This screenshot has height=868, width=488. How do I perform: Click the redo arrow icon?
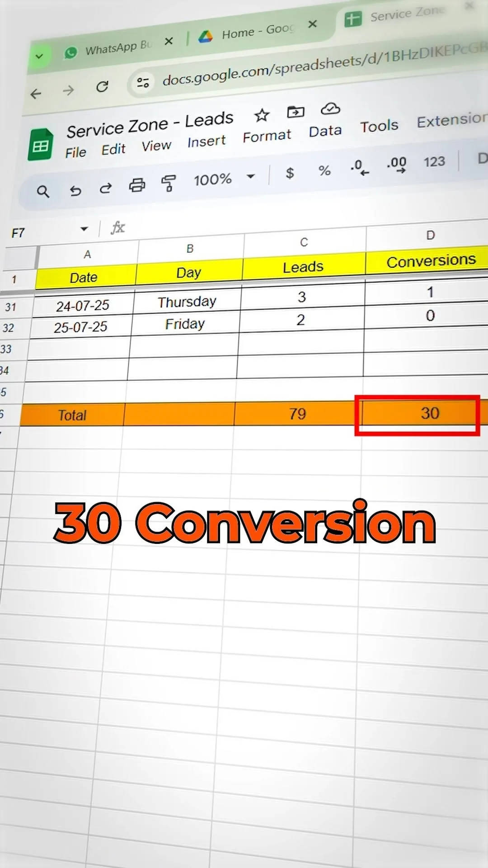pos(106,188)
